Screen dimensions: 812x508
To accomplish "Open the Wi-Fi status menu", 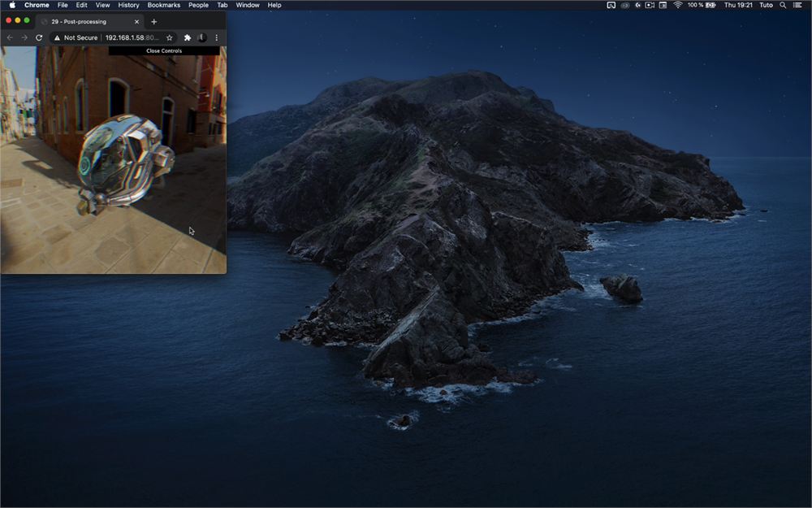I will point(677,5).
